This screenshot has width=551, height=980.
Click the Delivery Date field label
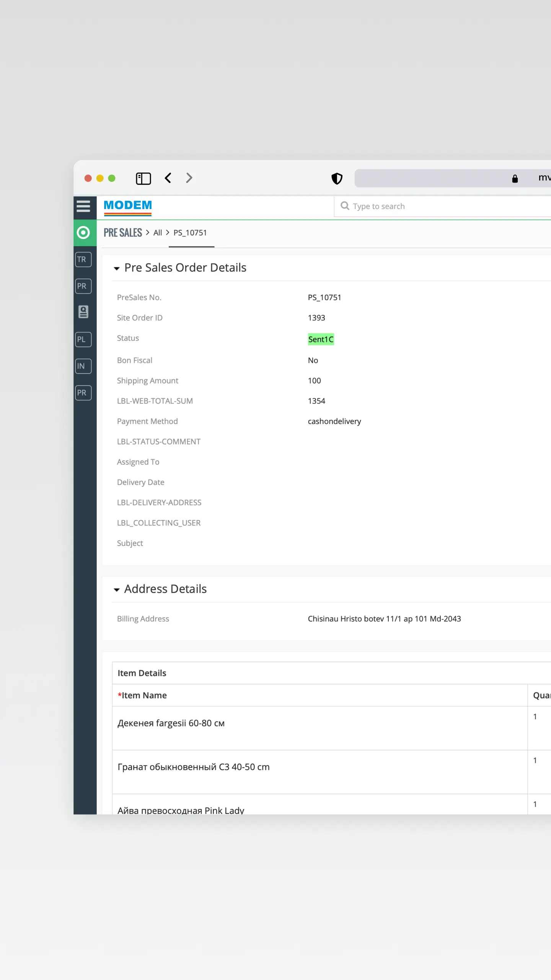point(140,482)
